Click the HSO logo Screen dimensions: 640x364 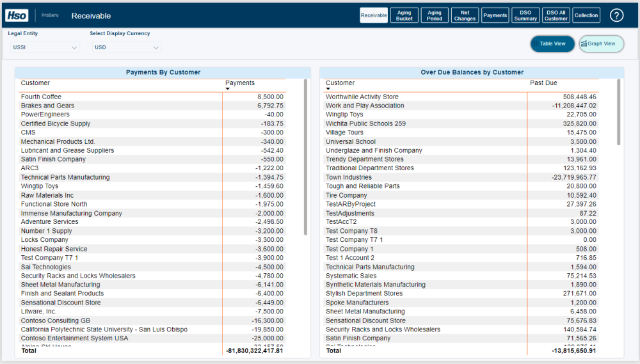click(17, 15)
